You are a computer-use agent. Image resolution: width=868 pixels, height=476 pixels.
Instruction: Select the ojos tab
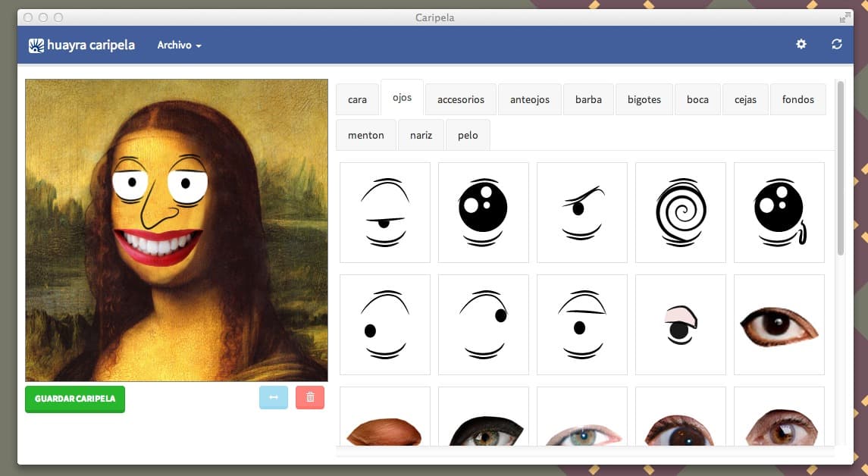point(402,98)
